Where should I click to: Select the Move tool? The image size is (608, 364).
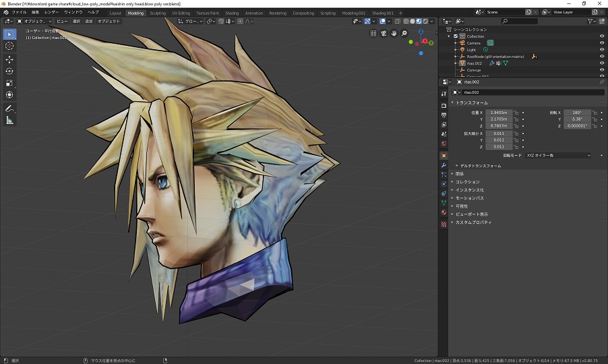coord(9,60)
